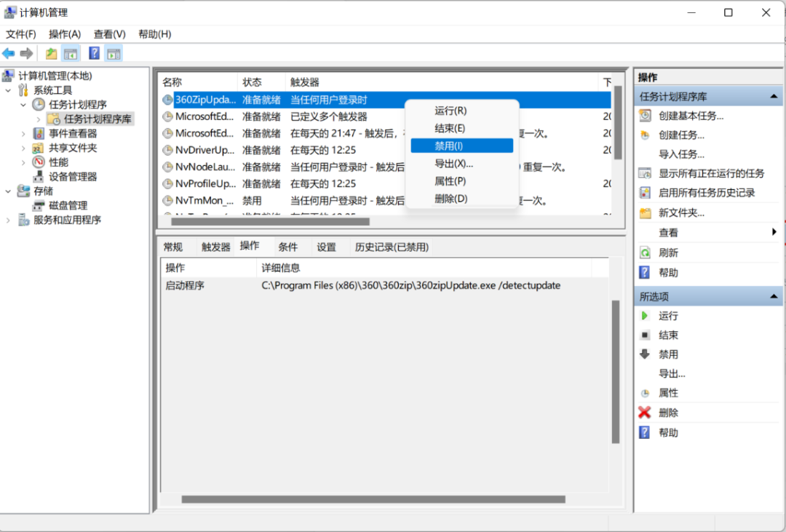Choose 禁用(I) in context menu
786x532 pixels.
461,146
